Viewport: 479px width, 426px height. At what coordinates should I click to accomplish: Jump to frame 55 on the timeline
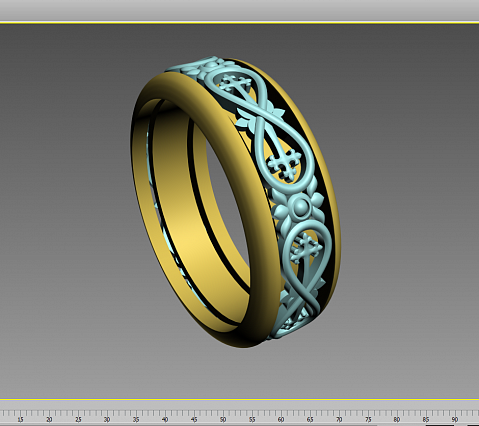tap(252, 419)
